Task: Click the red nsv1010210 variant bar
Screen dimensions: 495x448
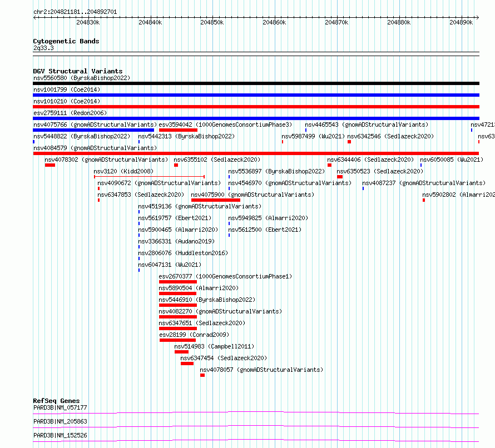Action: [x=256, y=107]
